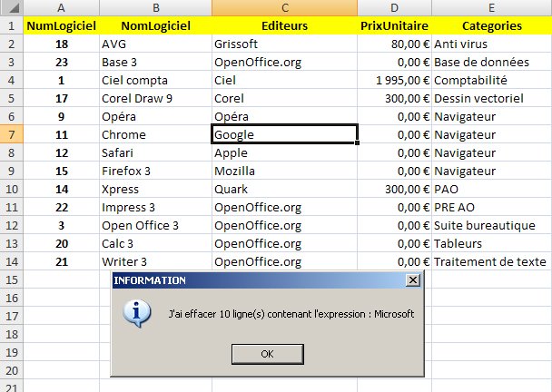Image resolution: width=552 pixels, height=392 pixels.
Task: Select the Mozilla cell
Action: pyautogui.click(x=284, y=171)
